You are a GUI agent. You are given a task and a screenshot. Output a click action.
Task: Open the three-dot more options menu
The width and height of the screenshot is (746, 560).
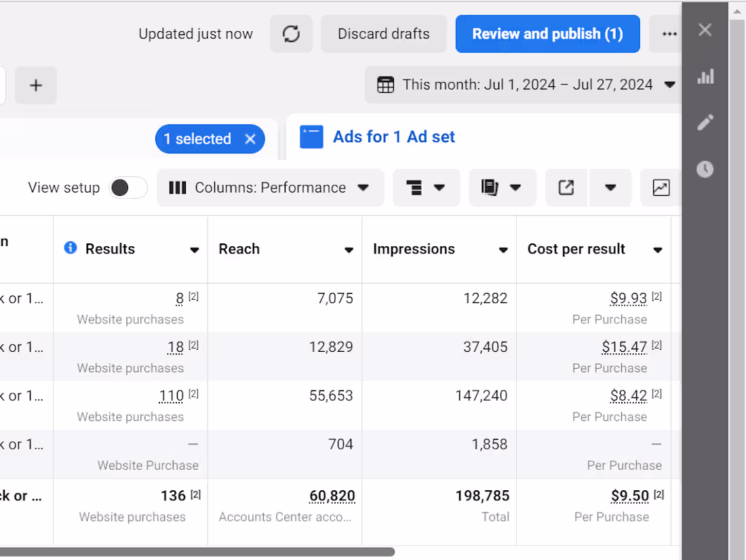tap(669, 34)
